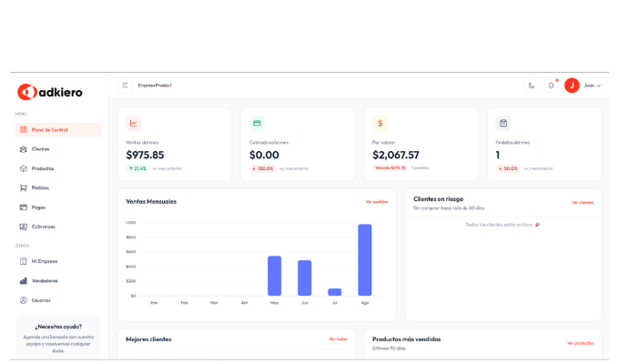Click the Cobrado este mes card icon

click(257, 123)
